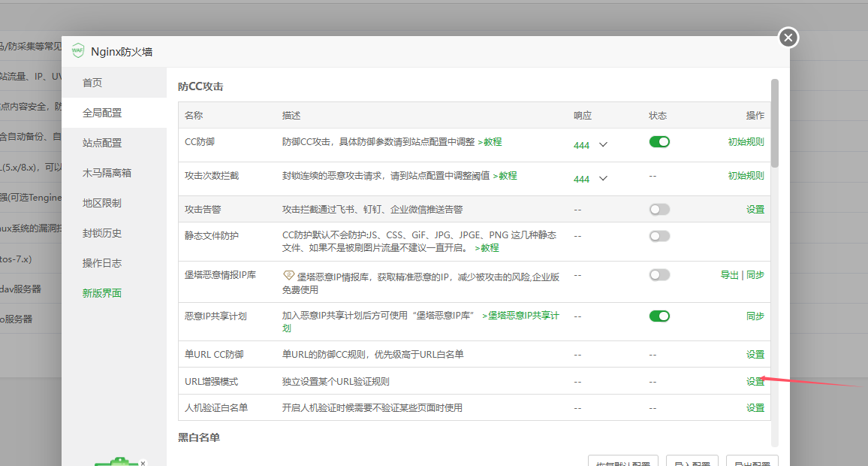Viewport: 868px width, 466px height.
Task: Click the 攻击次数拦截 name cell
Action: pyautogui.click(x=212, y=176)
